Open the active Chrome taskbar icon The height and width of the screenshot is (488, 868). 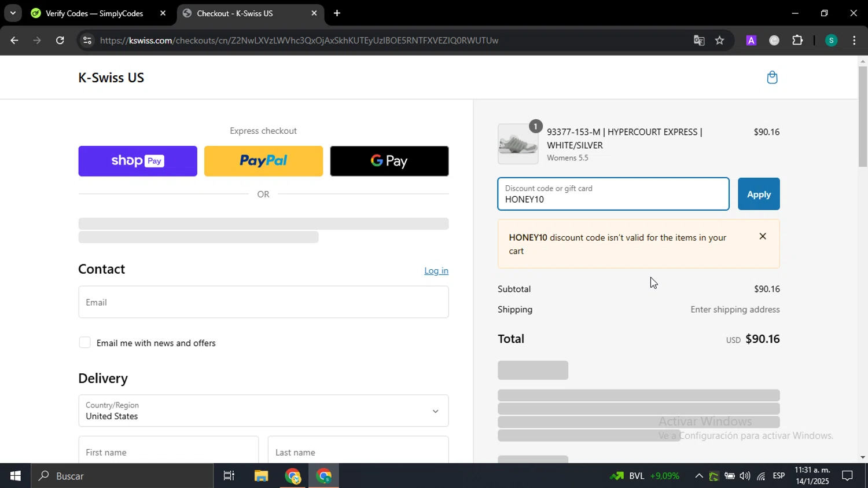[x=324, y=476]
